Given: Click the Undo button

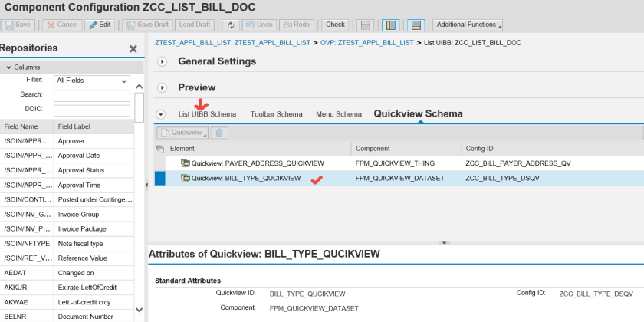Looking at the screenshot, I should [260, 25].
